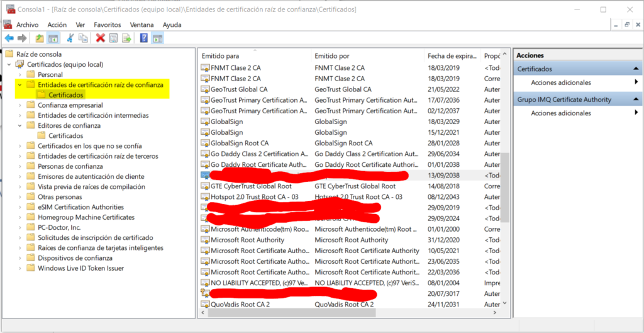Select Dispositivos de confianza in tree
This screenshot has height=333, width=644.
[75, 258]
